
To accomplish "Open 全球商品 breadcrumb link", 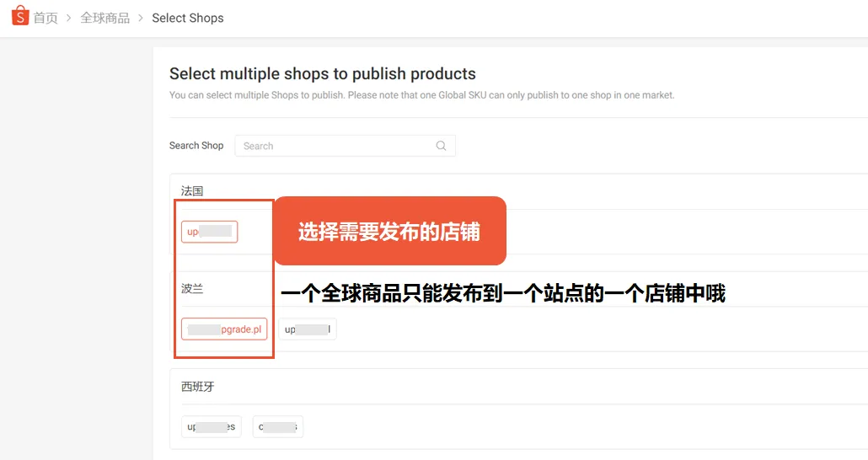I will (104, 18).
